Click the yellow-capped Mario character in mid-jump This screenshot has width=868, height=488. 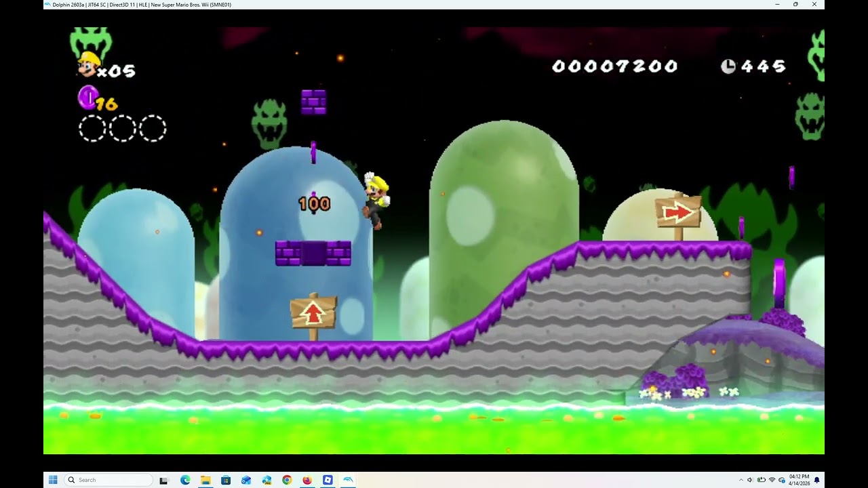click(376, 200)
